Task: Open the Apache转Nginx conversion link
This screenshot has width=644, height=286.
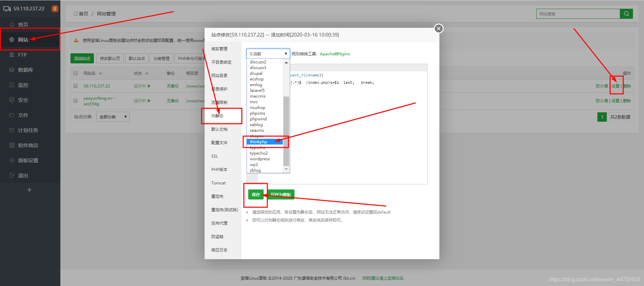Action: coord(335,54)
